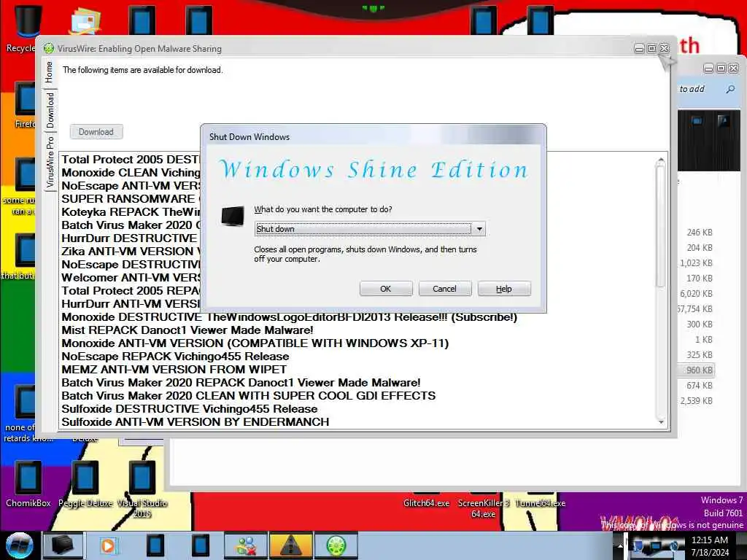The height and width of the screenshot is (560, 747).
Task: Switch to the Home vertical tab
Action: (x=50, y=72)
